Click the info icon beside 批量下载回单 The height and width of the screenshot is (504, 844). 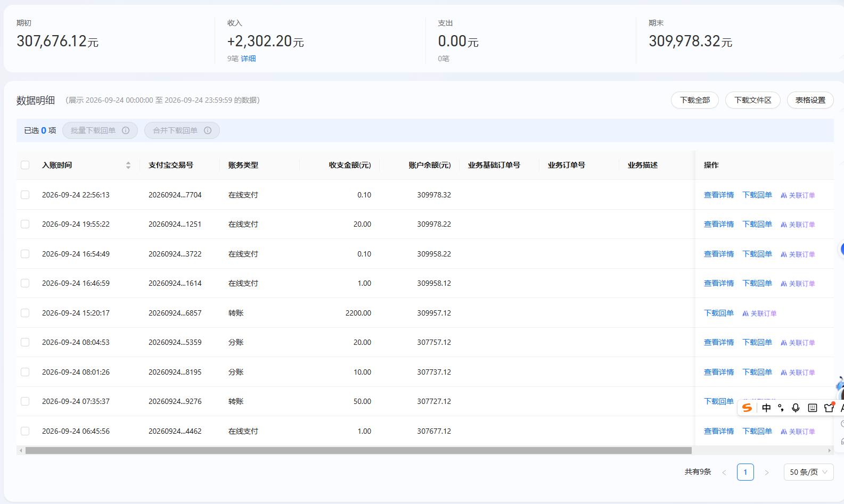click(126, 130)
